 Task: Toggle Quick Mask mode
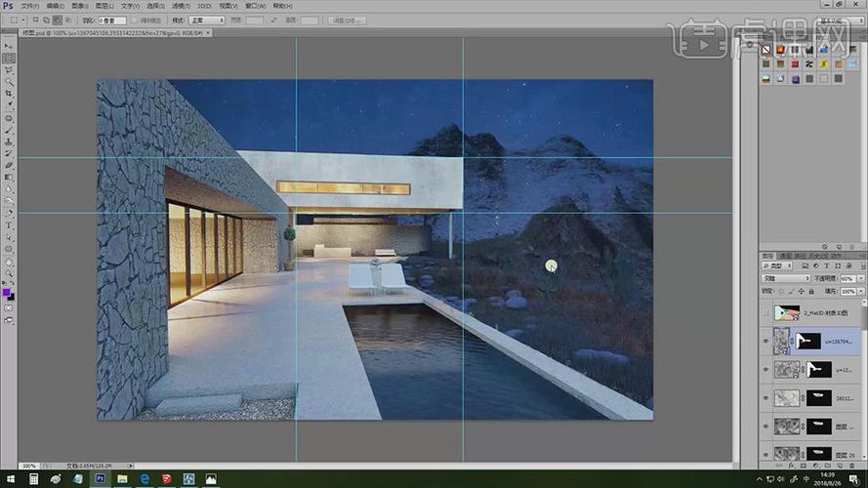pyautogui.click(x=9, y=308)
